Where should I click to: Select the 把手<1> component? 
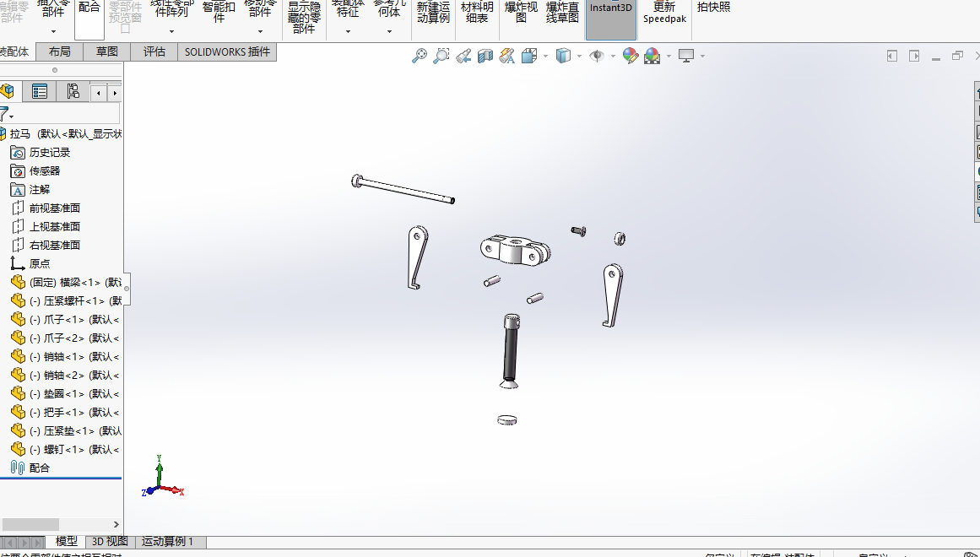[x=66, y=413]
